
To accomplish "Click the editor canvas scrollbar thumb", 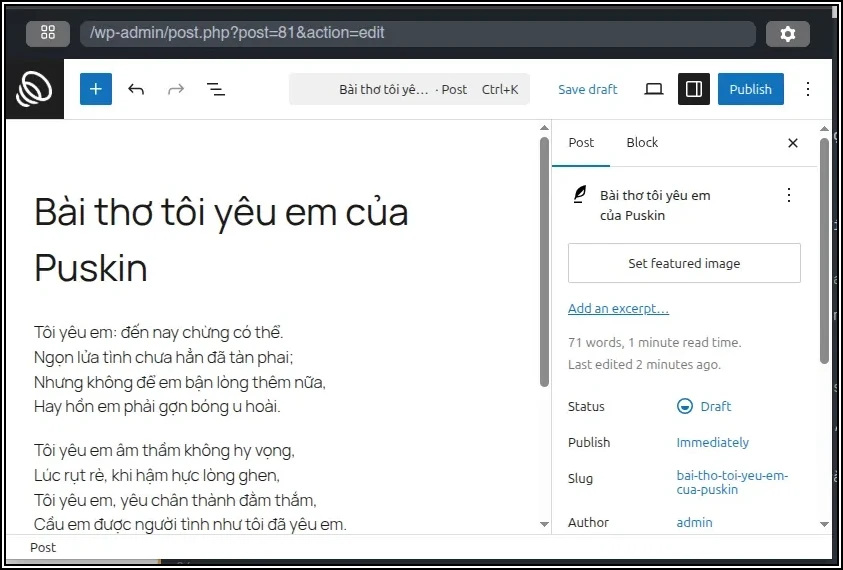I will click(544, 262).
